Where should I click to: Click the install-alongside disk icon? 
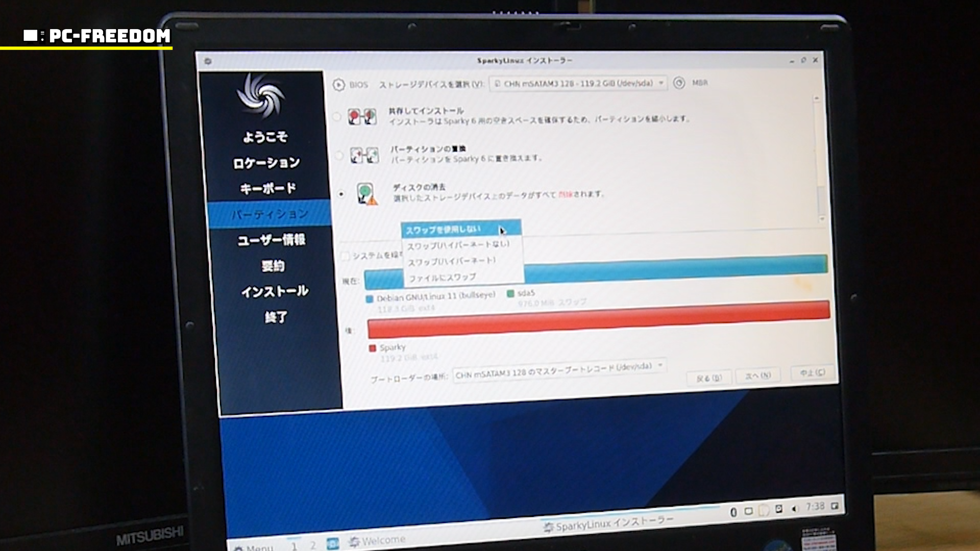click(x=362, y=117)
